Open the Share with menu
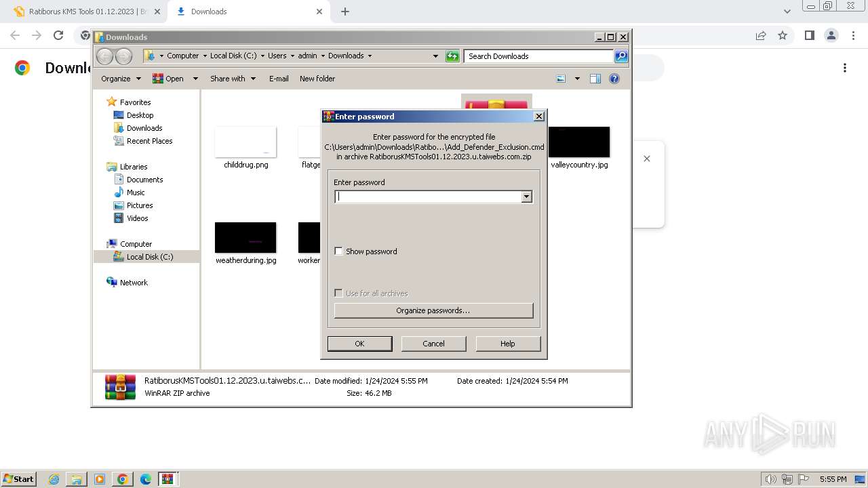 [233, 79]
